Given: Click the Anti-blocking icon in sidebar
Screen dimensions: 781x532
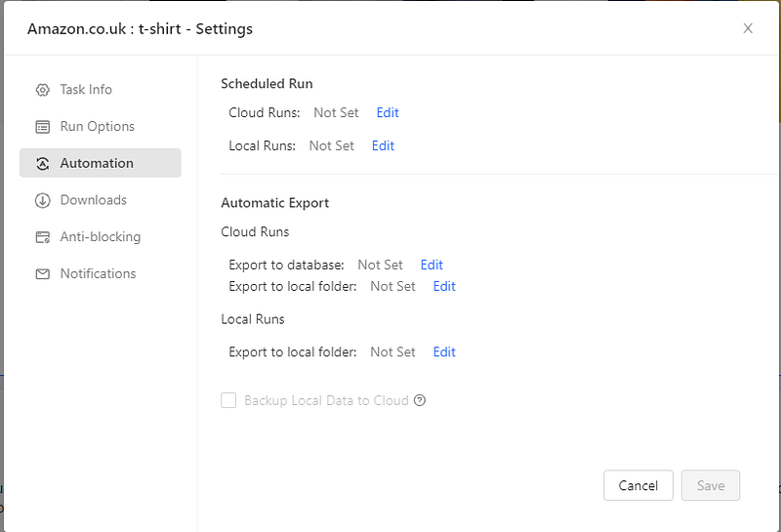Looking at the screenshot, I should point(43,237).
